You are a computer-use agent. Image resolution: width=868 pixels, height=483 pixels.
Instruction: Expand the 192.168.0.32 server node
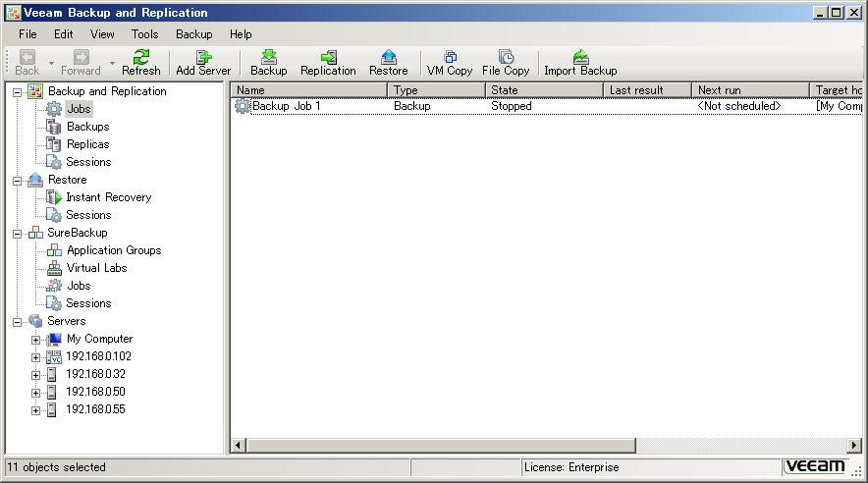[36, 375]
